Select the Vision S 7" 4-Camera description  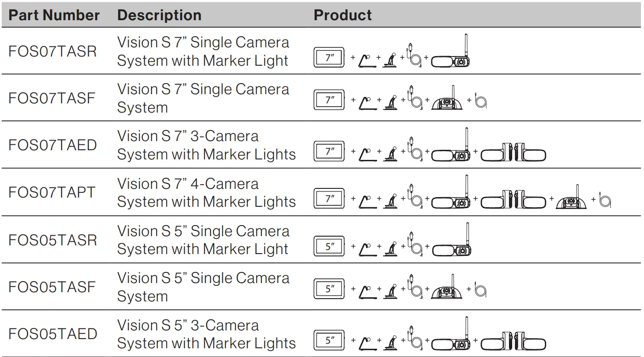click(x=206, y=193)
